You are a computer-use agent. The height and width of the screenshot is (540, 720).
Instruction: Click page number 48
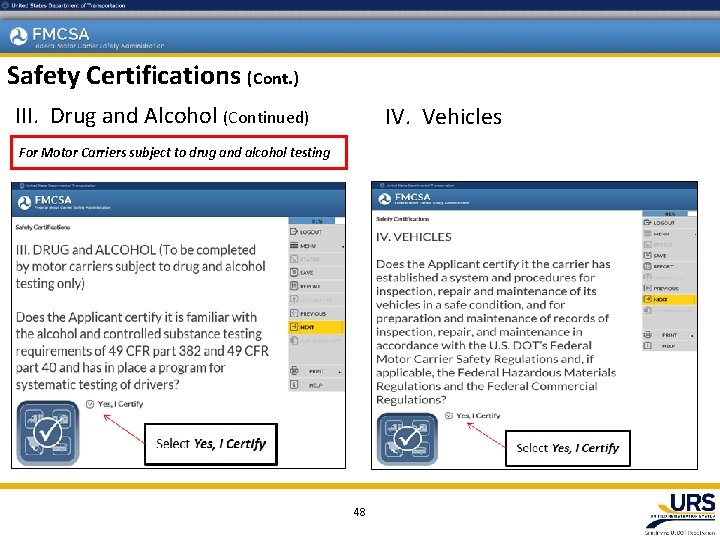pos(360,512)
